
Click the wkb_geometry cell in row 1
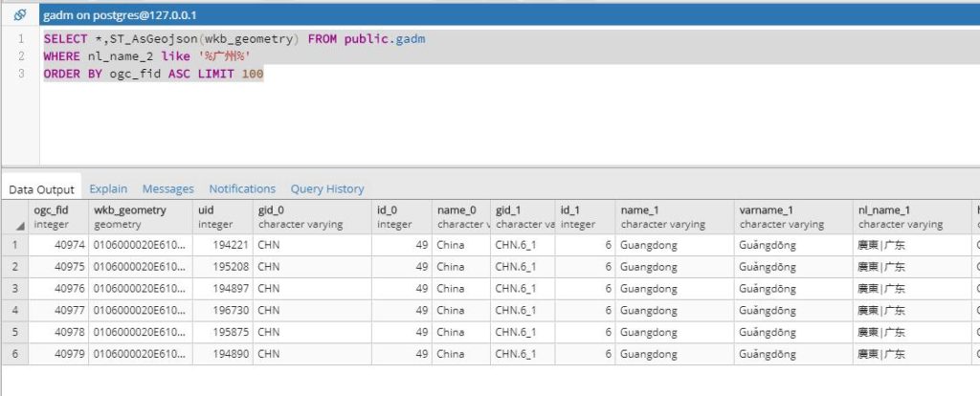[x=141, y=245]
